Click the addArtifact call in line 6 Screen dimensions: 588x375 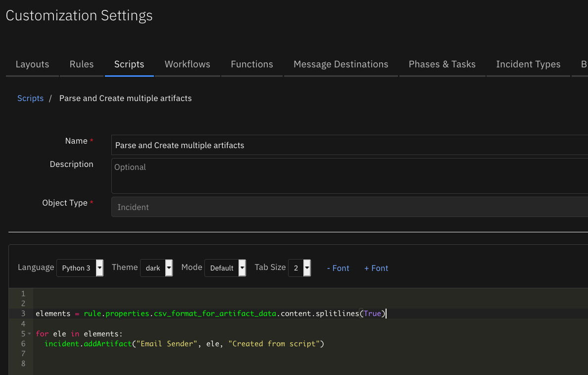pyautogui.click(x=107, y=343)
